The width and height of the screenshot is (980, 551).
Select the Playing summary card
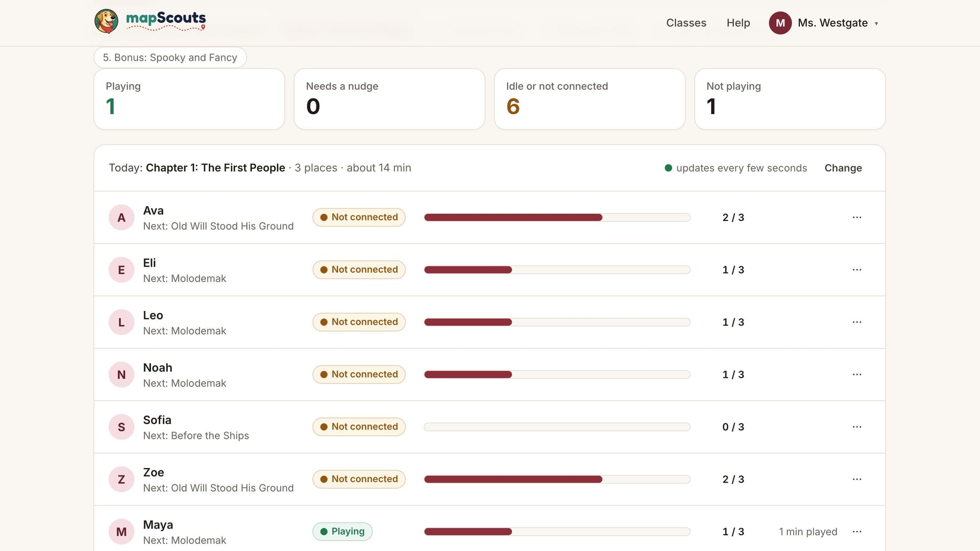[x=189, y=99]
